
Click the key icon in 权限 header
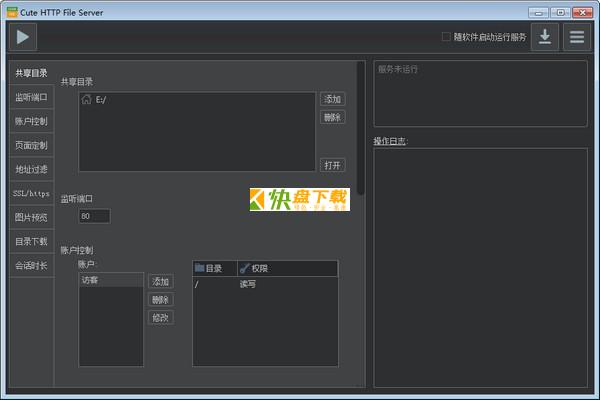pos(244,268)
